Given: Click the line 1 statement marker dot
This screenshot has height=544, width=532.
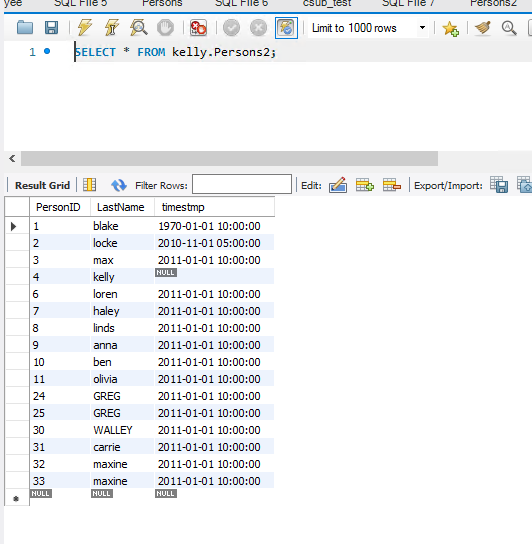Looking at the screenshot, I should (47, 51).
